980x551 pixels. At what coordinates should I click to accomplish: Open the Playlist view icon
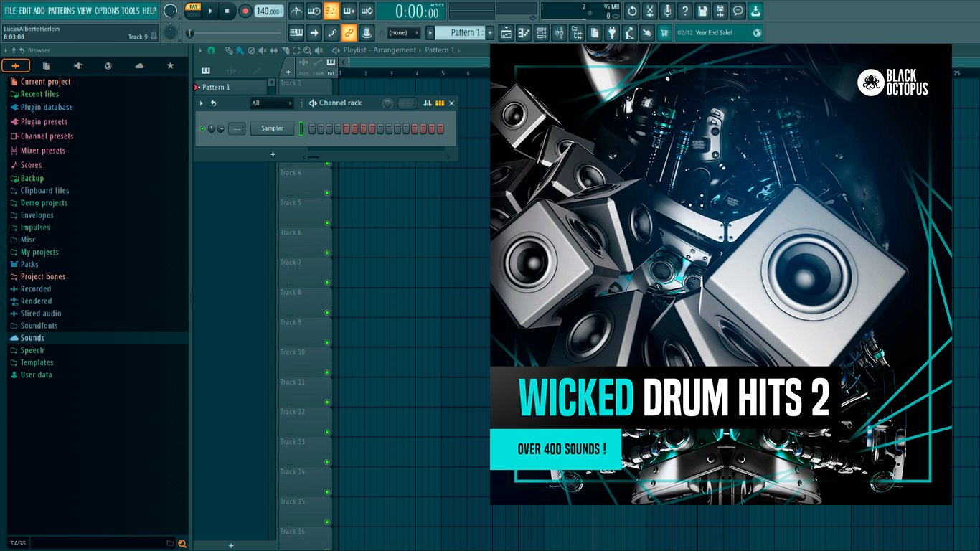coord(507,32)
